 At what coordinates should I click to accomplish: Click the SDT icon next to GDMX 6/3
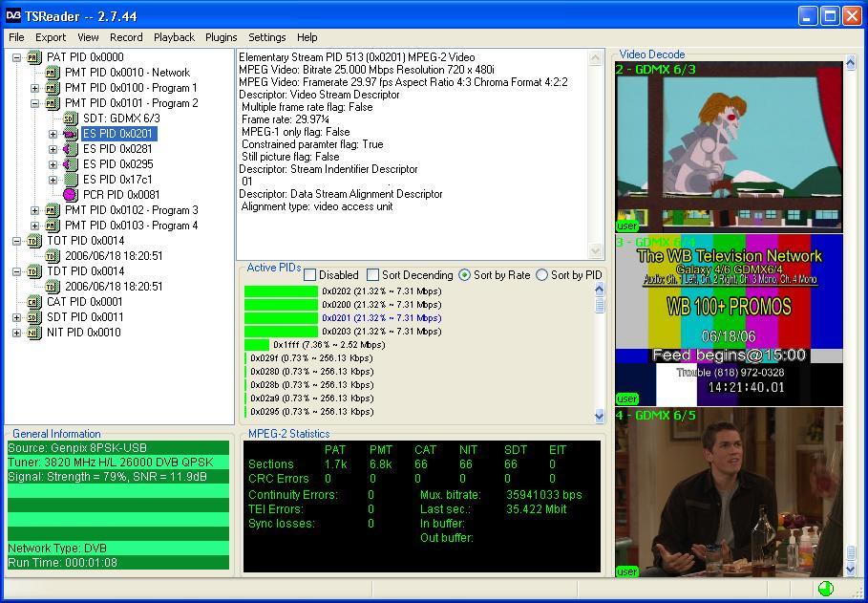pos(71,118)
